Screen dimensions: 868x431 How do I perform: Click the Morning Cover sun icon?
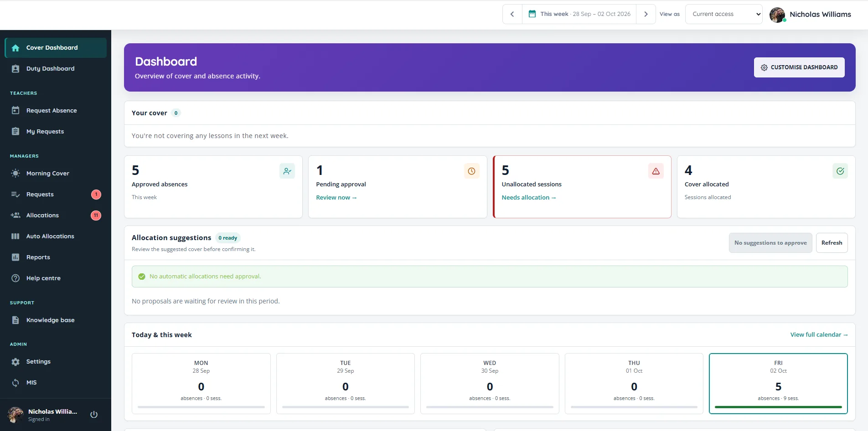click(15, 173)
